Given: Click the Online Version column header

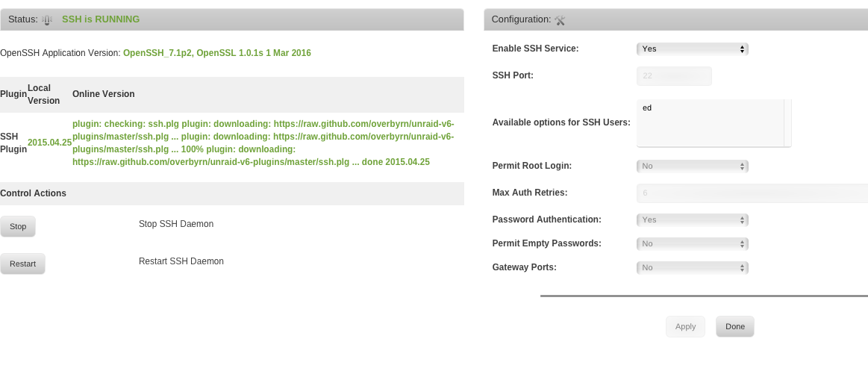Looking at the screenshot, I should tap(104, 94).
